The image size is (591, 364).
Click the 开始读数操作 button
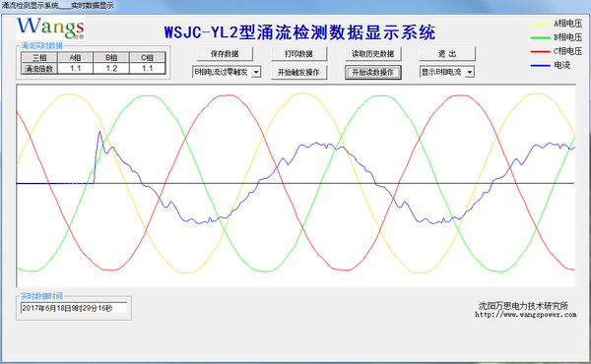click(373, 72)
